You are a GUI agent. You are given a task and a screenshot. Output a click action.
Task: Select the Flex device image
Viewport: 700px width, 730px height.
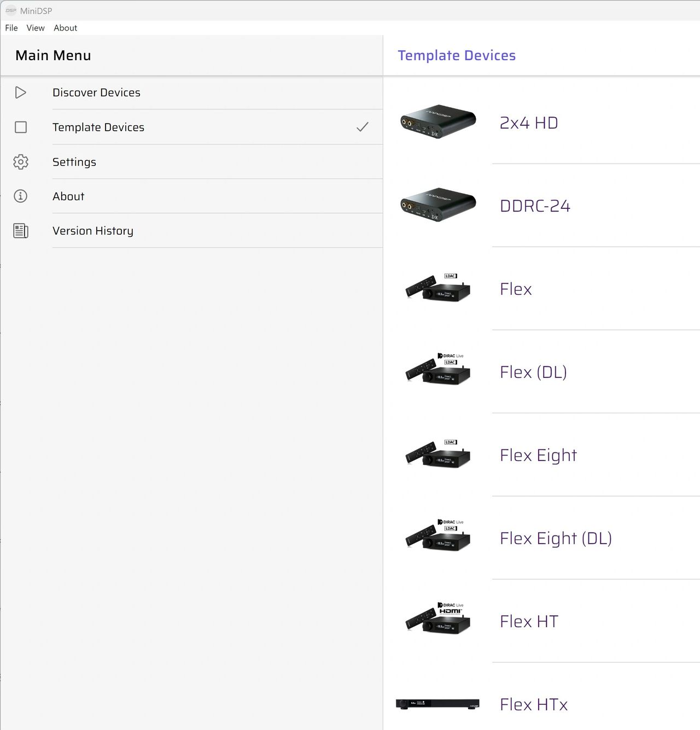point(438,288)
